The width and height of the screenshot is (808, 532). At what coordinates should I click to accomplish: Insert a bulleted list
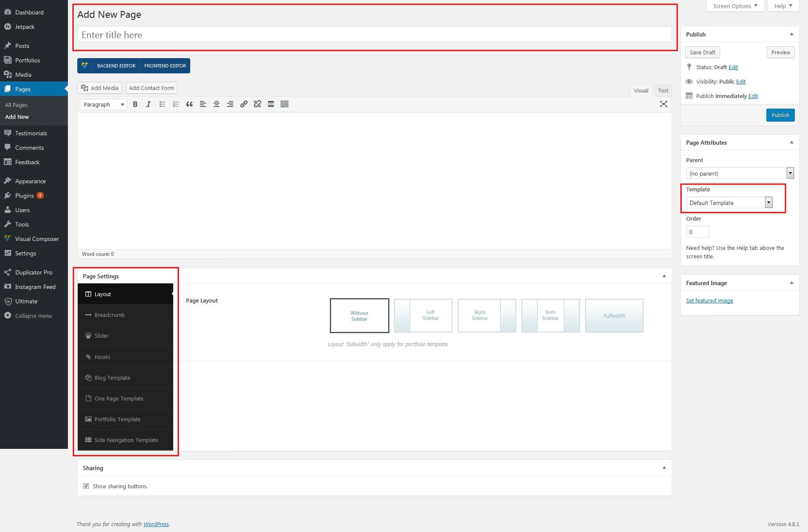(x=162, y=104)
